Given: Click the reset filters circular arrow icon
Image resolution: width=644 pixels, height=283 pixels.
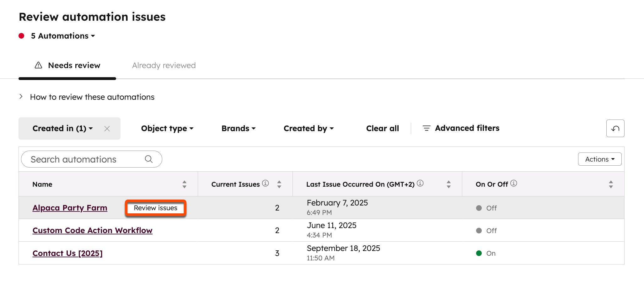Looking at the screenshot, I should click(x=615, y=128).
